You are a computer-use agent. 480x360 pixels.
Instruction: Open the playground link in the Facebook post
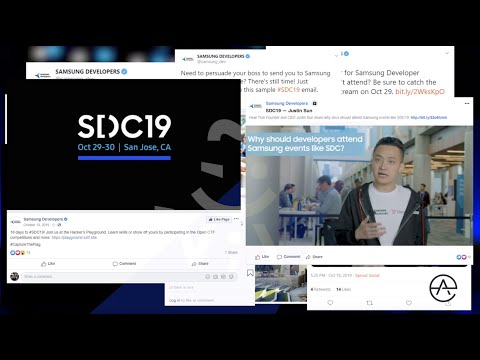(74, 237)
